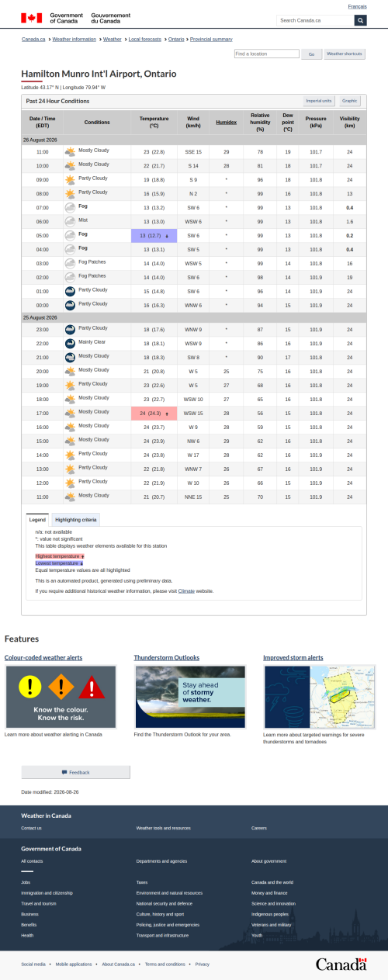
Task: Click the Lowest temperature legend swatch
Action: (x=60, y=563)
